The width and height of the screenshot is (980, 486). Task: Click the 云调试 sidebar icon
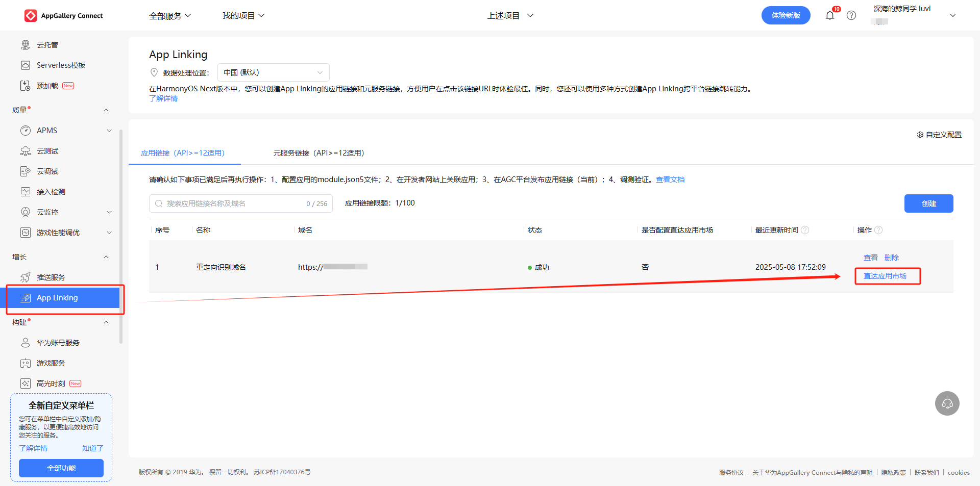26,171
